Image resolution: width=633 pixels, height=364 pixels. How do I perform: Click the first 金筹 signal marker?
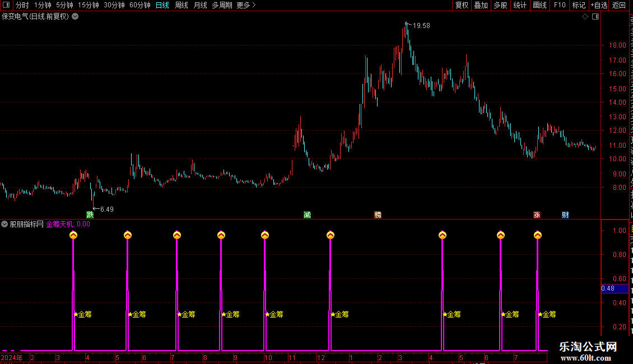tap(83, 314)
